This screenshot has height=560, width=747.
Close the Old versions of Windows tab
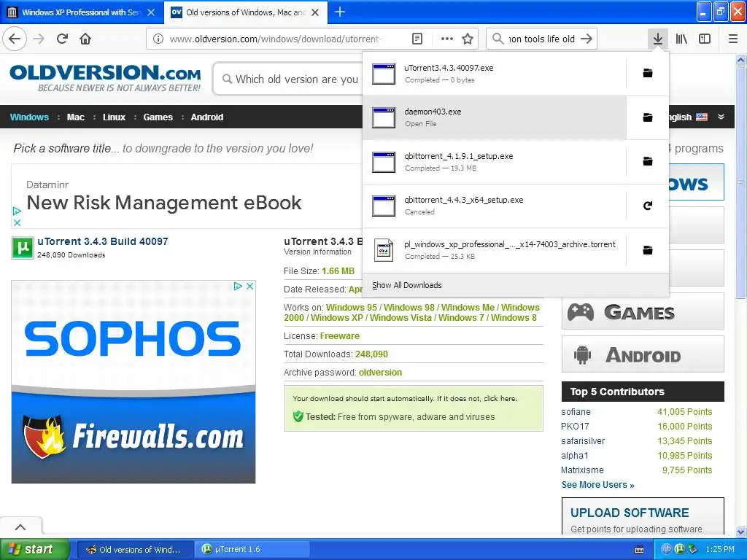(315, 12)
